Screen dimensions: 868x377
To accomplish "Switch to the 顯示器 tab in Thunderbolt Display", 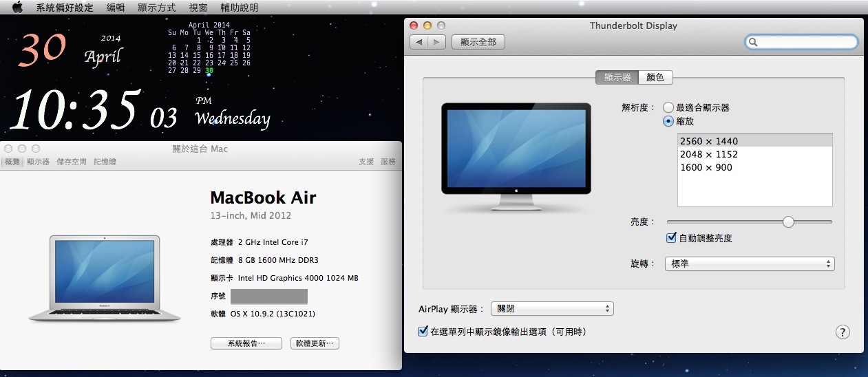I will point(617,78).
